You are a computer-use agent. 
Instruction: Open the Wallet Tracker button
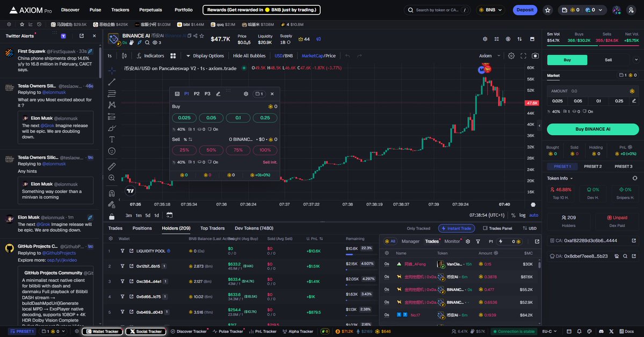pos(102,331)
